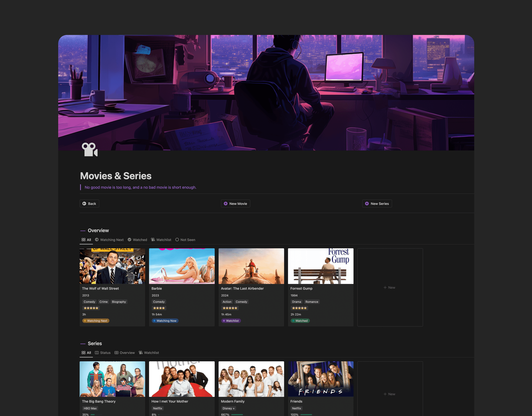The height and width of the screenshot is (416, 532).
Task: Select the All tab in Series
Action: [86, 353]
